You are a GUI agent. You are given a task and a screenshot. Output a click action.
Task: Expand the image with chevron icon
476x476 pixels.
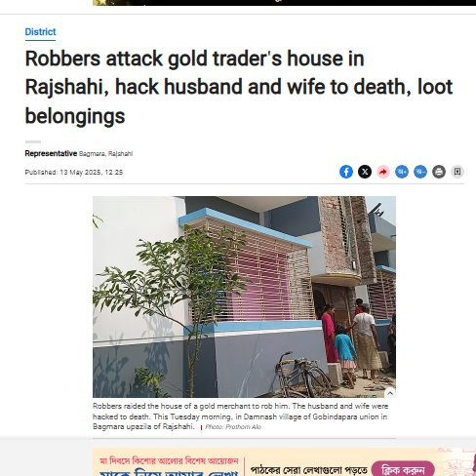pos(390,393)
